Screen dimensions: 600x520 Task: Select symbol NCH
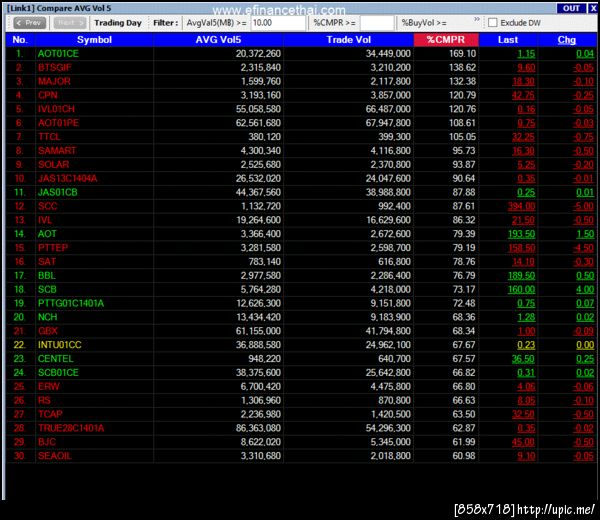tap(47, 317)
